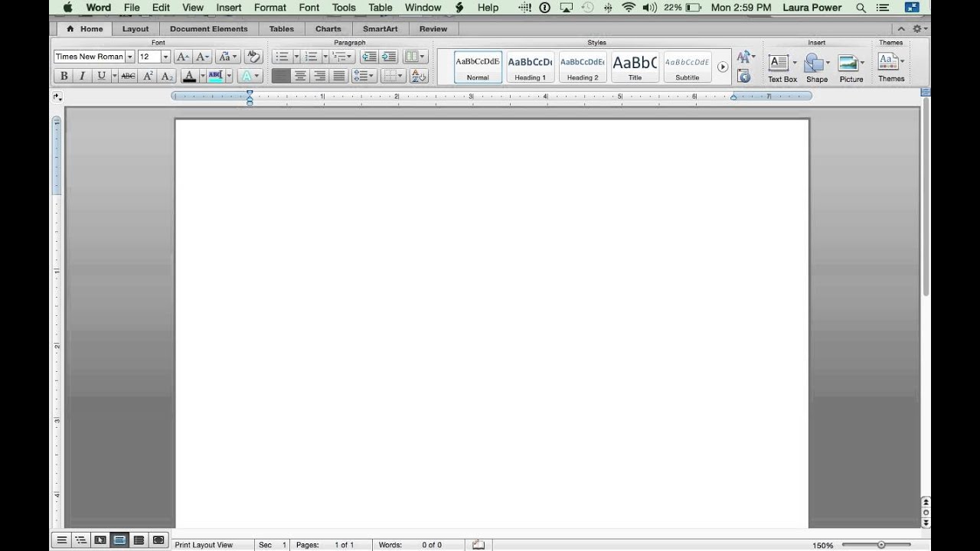Toggle Superscript formatting

click(149, 76)
